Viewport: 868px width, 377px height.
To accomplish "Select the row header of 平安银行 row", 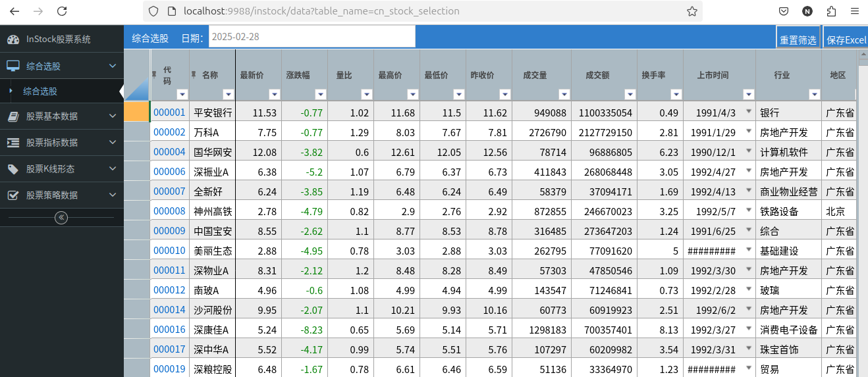I will point(137,111).
